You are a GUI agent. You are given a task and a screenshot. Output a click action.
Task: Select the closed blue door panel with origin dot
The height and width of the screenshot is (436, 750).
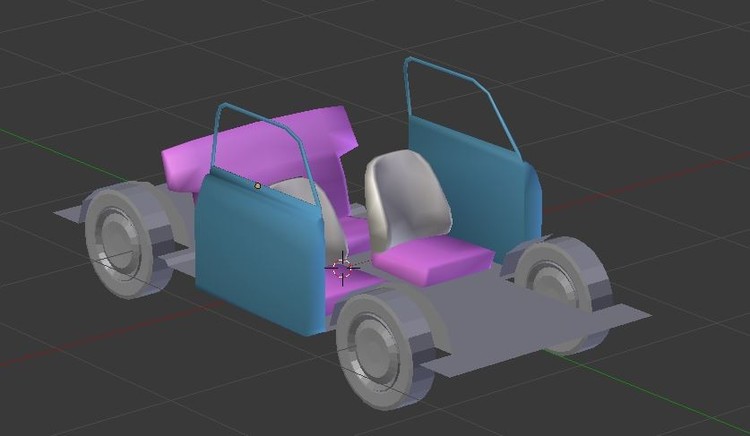[258, 253]
